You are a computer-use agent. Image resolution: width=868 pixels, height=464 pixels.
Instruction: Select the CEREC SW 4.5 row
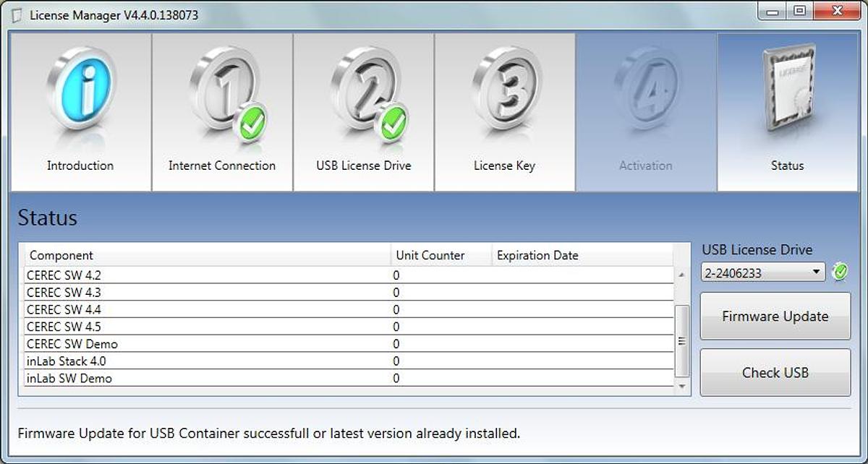tap(349, 327)
